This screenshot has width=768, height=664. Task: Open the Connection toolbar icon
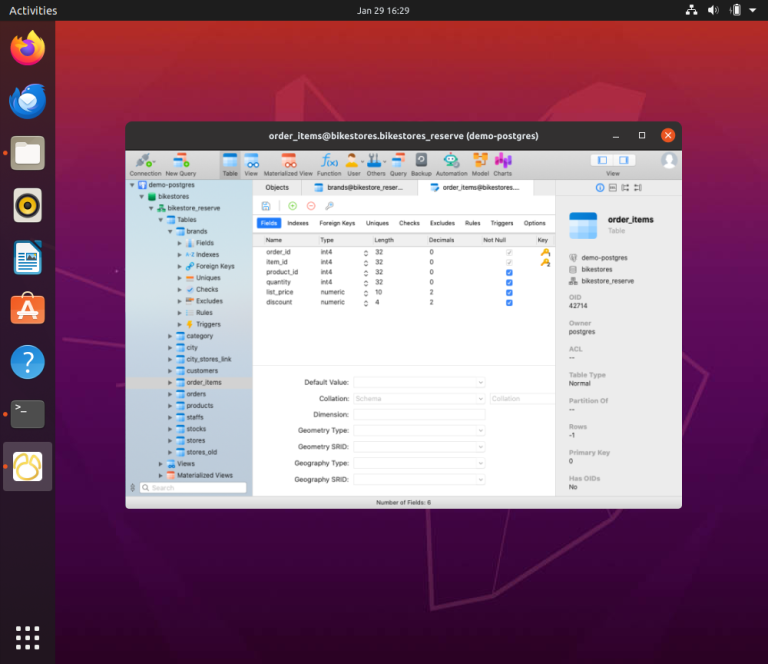click(x=144, y=161)
